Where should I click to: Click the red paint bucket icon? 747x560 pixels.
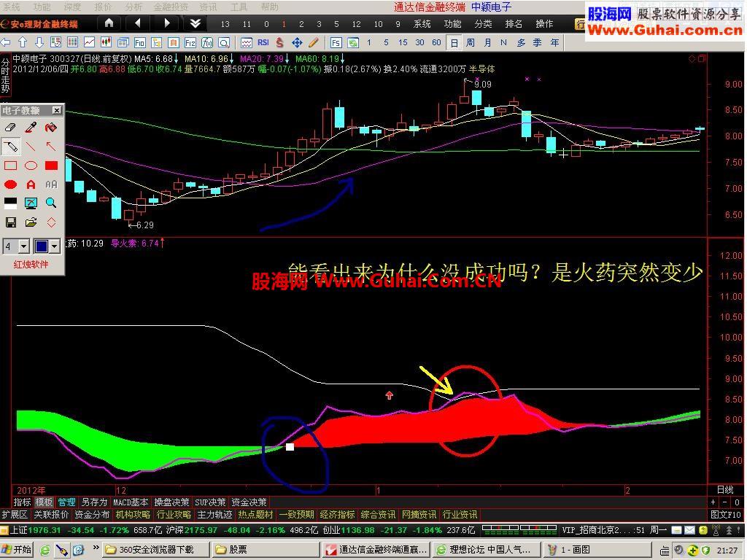pyautogui.click(x=51, y=128)
